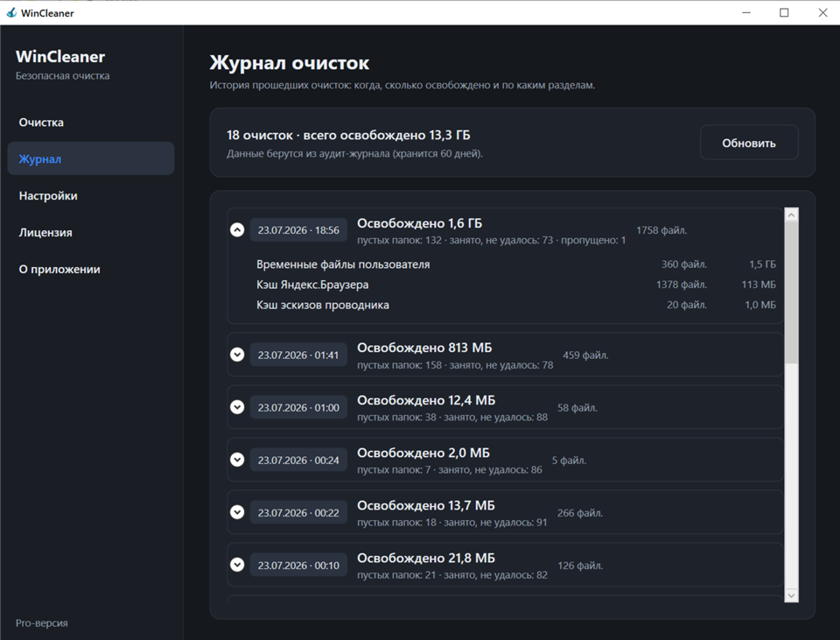Click heading Освобождено 1,6 ГБ
840x640 pixels.
click(x=419, y=223)
